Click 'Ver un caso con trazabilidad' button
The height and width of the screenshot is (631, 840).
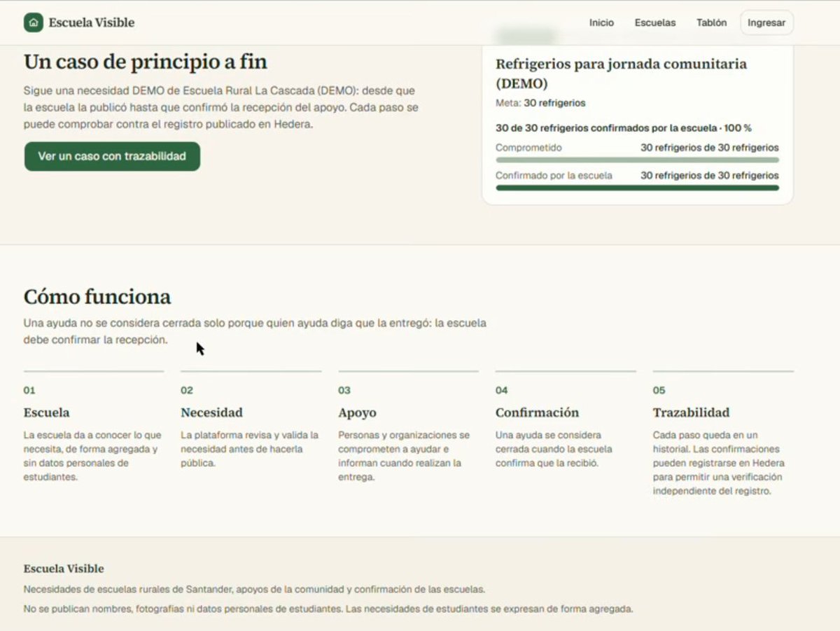click(x=112, y=156)
